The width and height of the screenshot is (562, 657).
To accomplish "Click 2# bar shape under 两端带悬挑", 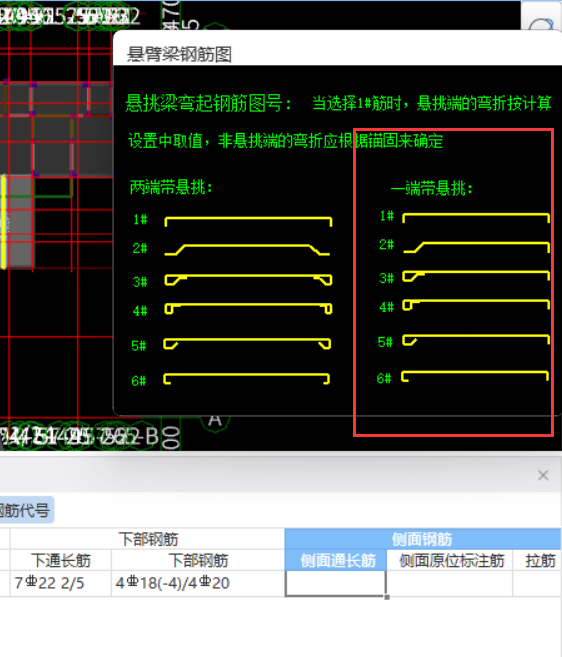I will (247, 250).
